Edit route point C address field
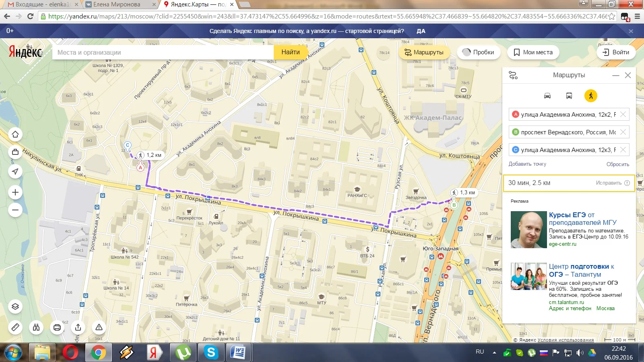Screen dimensions: 644x362 568,150
